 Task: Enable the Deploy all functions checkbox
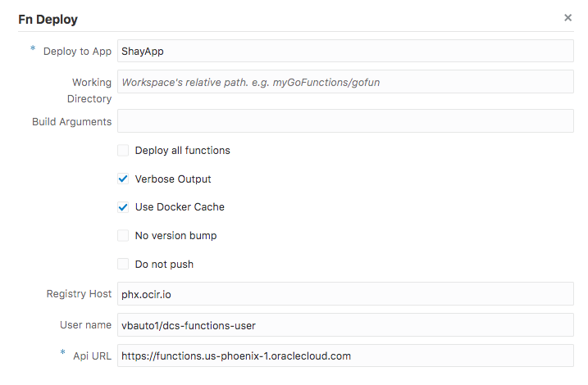tap(123, 151)
